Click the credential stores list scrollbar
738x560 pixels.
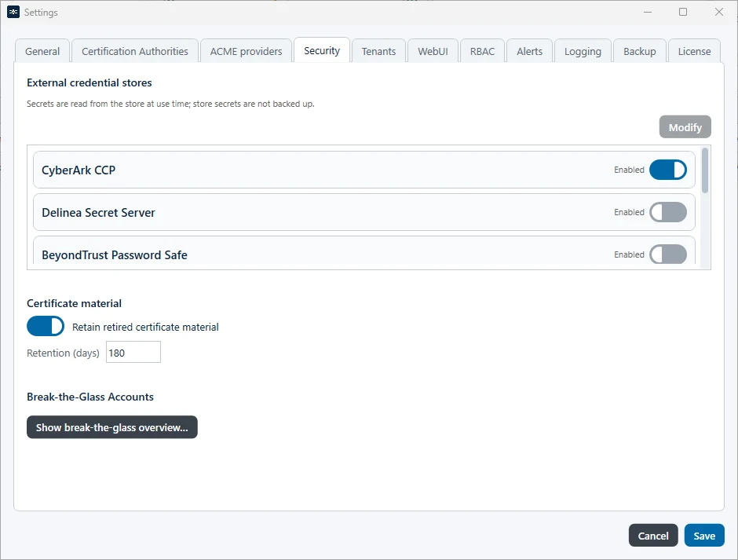tap(704, 170)
